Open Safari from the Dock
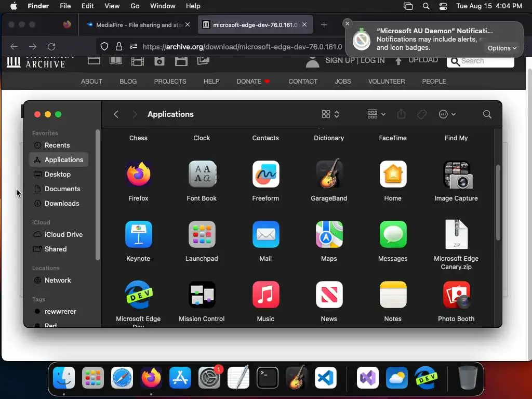The height and width of the screenshot is (399, 532). [122, 378]
